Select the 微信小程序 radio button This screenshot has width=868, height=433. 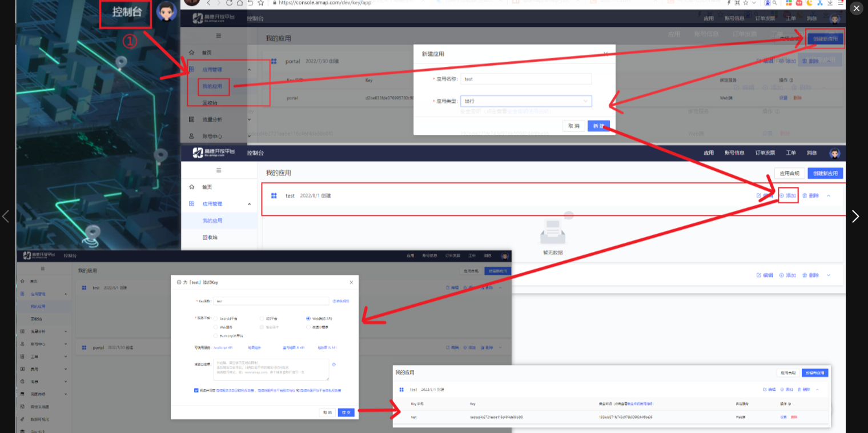click(308, 327)
